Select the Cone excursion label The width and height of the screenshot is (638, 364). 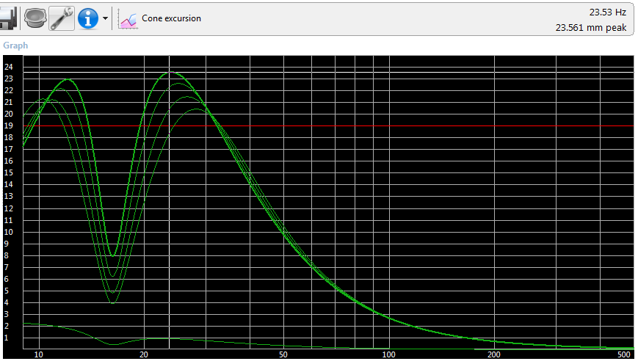(x=171, y=18)
